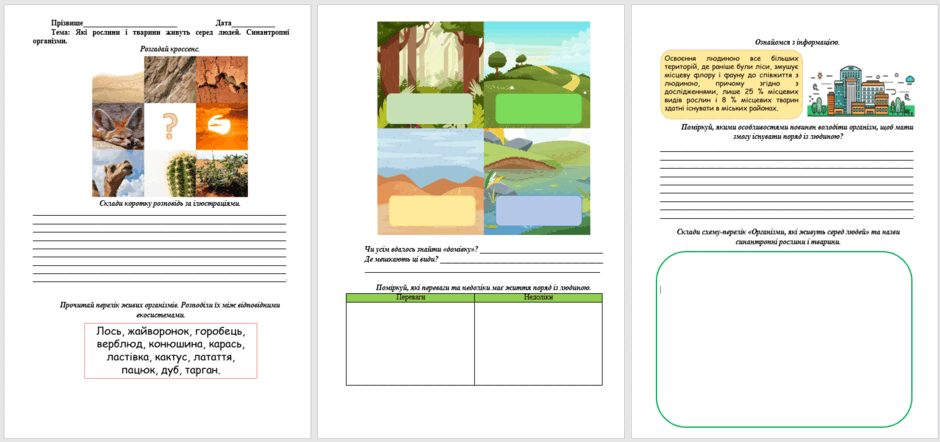
Task: Click the city buildings illustration
Action: (861, 91)
